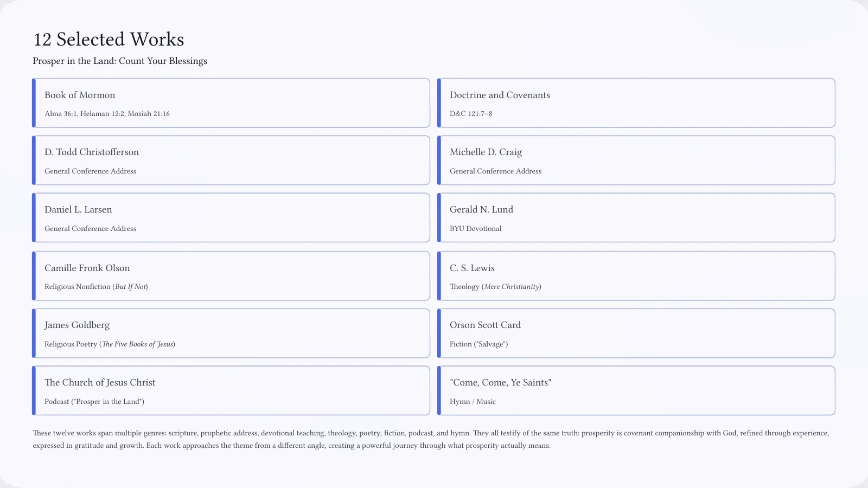
Task: Open the Daniel L. Larsen card
Action: tap(231, 218)
